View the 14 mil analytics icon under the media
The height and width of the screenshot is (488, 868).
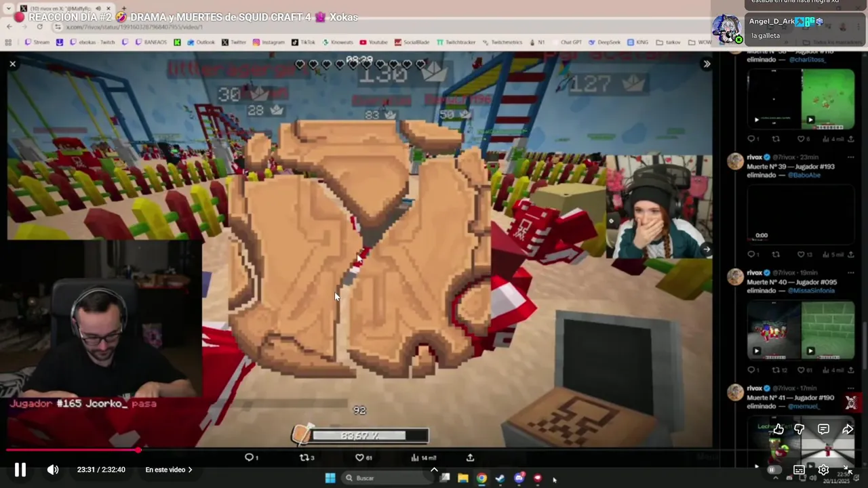coord(423,457)
